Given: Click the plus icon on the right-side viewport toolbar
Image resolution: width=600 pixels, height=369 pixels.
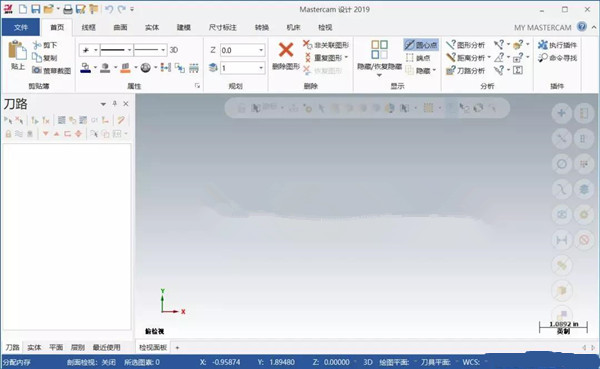Looking at the screenshot, I should click(x=561, y=113).
